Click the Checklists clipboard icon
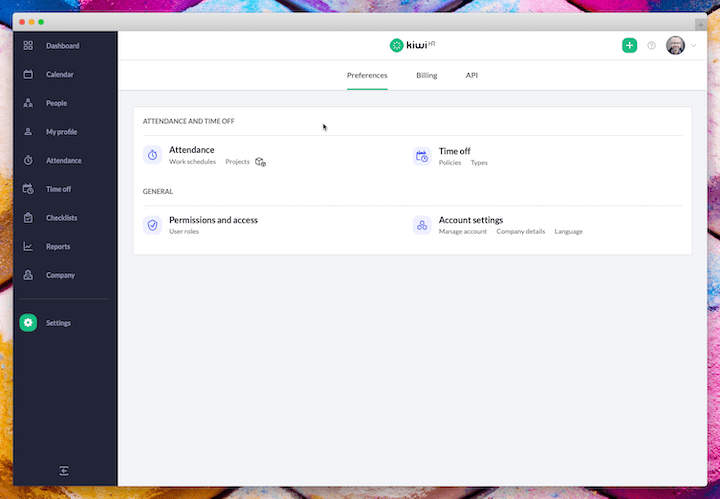 (28, 218)
